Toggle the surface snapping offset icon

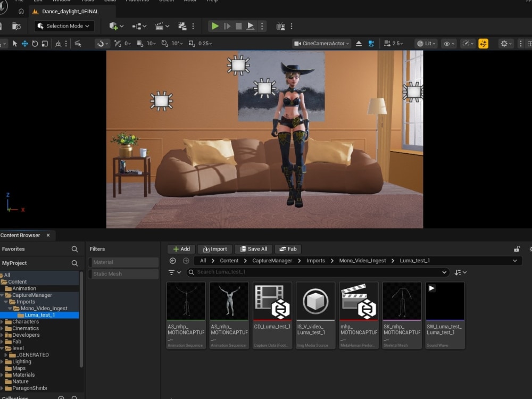118,44
